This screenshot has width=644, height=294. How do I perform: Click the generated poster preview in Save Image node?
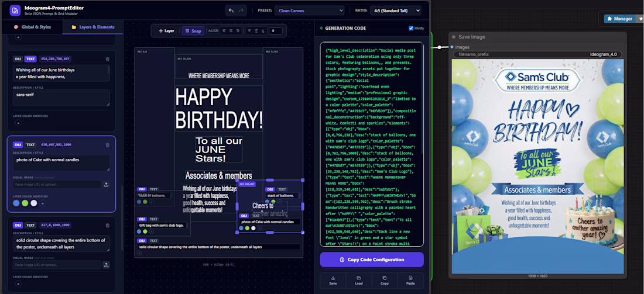[x=537, y=166]
